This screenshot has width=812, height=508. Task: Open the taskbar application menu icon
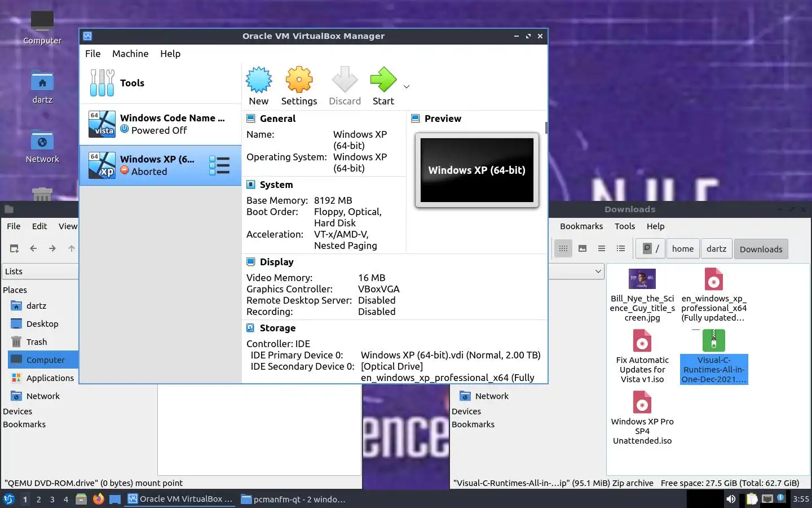coord(9,499)
